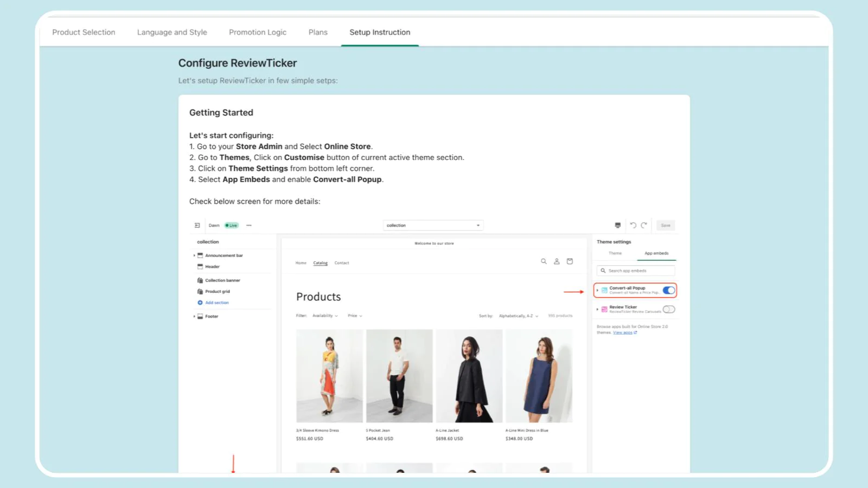Click the blue plus Add section icon
The width and height of the screenshot is (868, 488).
[x=200, y=303]
